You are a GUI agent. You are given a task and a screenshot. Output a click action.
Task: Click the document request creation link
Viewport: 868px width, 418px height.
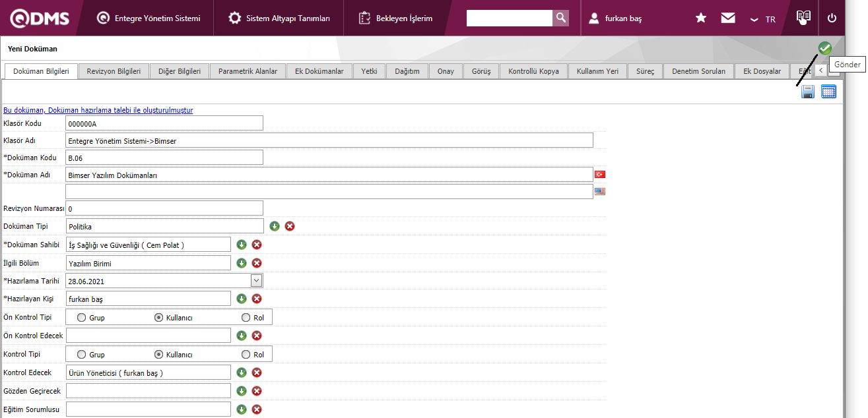pos(98,111)
